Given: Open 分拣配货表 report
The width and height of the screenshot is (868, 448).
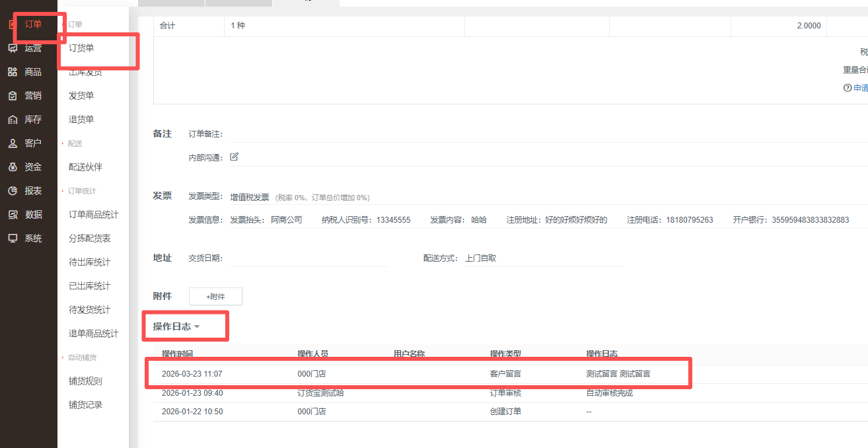Looking at the screenshot, I should [90, 239].
